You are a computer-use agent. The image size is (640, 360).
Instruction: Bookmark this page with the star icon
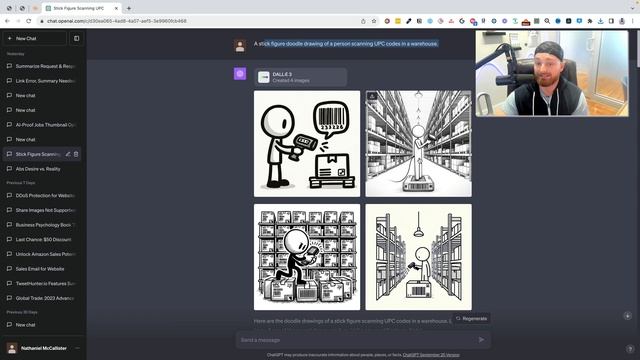click(x=374, y=21)
